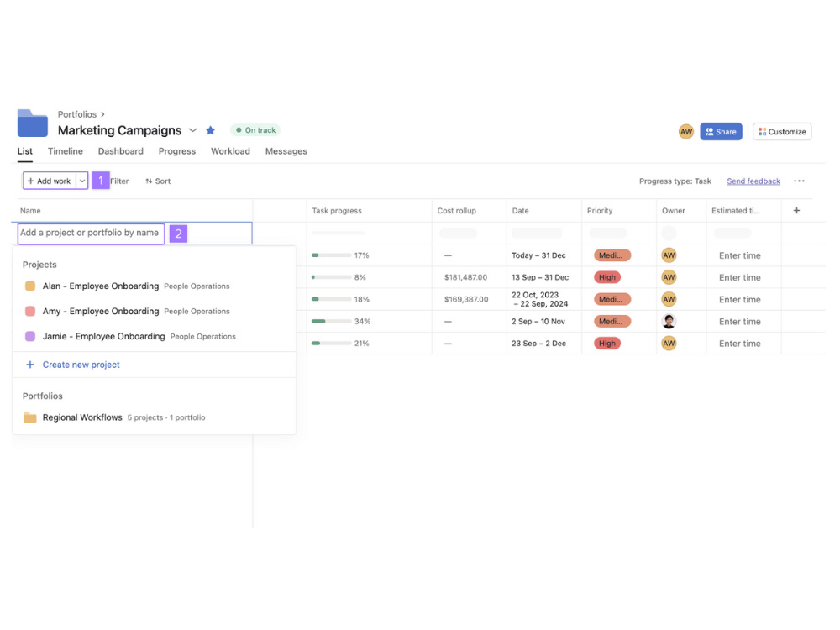840x630 pixels.
Task: Click the orange Alan project color icon
Action: click(x=30, y=286)
